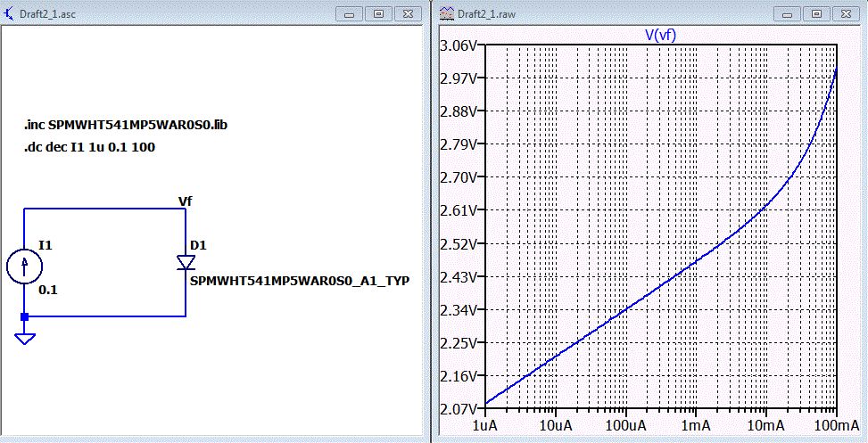
Task: Select the .dc dec I1 1u 0.1 100 directive
Action: 89,148
